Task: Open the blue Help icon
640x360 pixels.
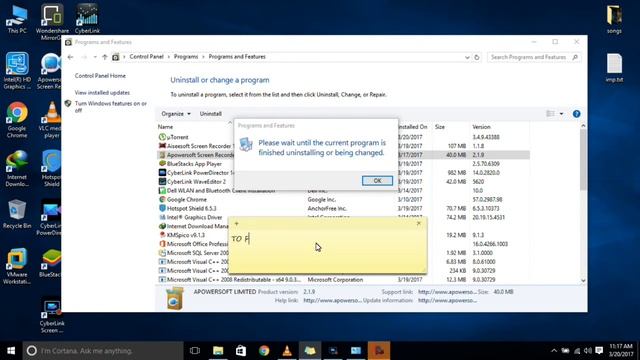Action: tap(576, 114)
